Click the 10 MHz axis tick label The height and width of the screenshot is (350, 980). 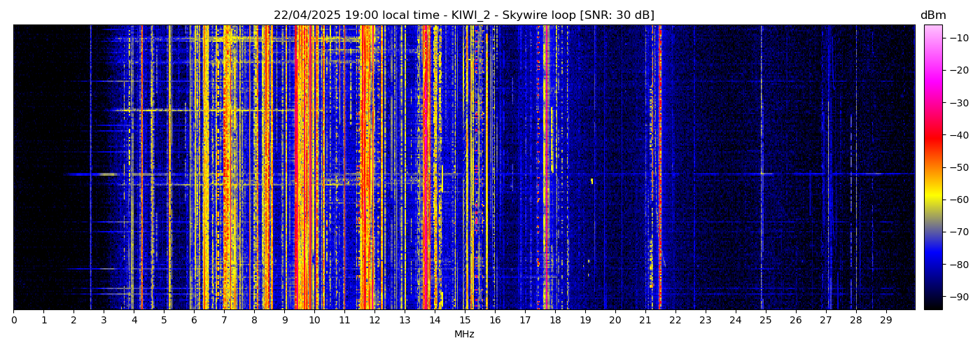[314, 321]
